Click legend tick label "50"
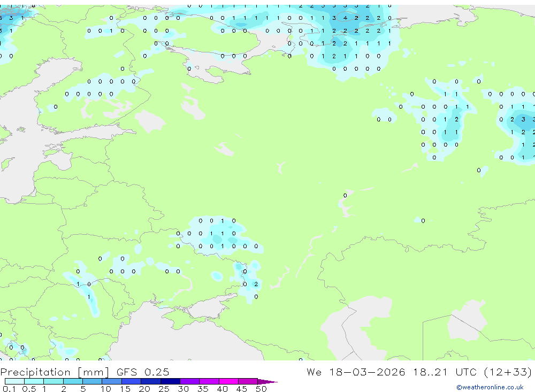The image size is (535, 392). [x=262, y=389]
